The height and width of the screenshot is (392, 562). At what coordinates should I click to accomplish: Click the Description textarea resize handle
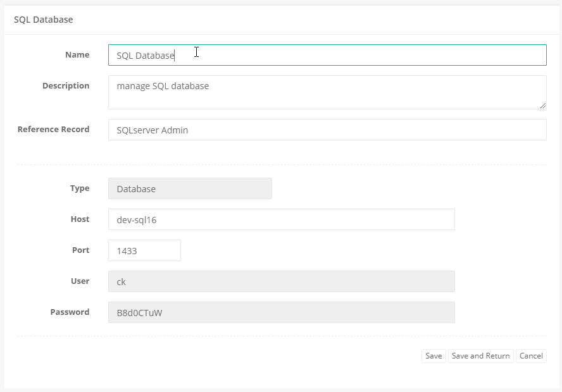544,106
